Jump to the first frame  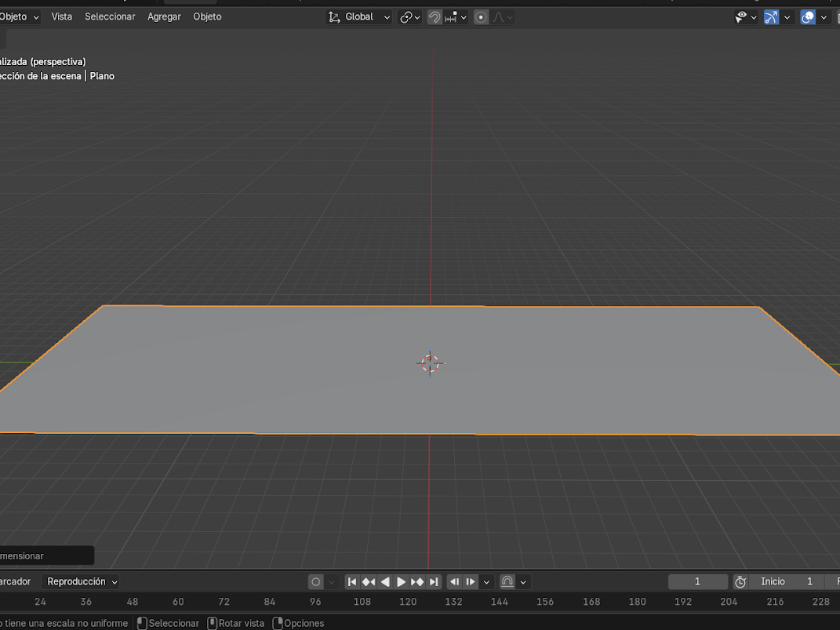(x=352, y=581)
